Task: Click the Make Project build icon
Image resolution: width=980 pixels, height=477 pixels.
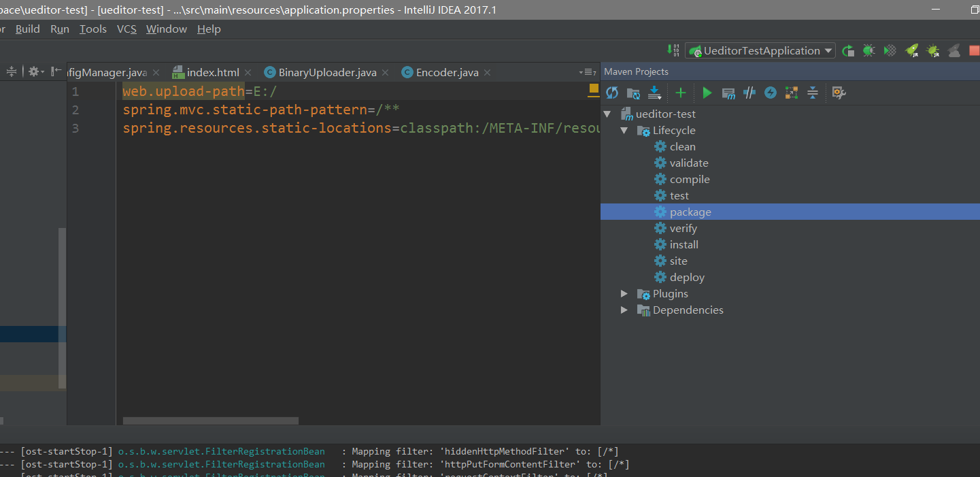Action: (x=673, y=50)
